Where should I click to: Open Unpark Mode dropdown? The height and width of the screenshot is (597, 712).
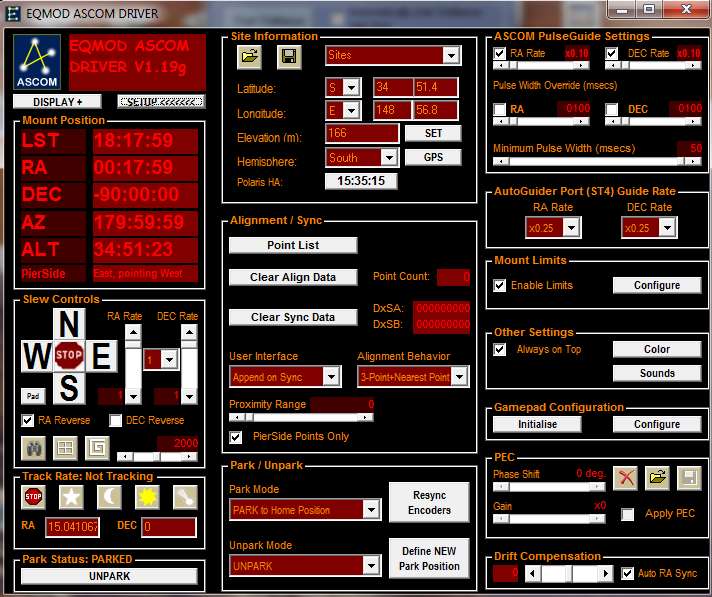[x=371, y=566]
